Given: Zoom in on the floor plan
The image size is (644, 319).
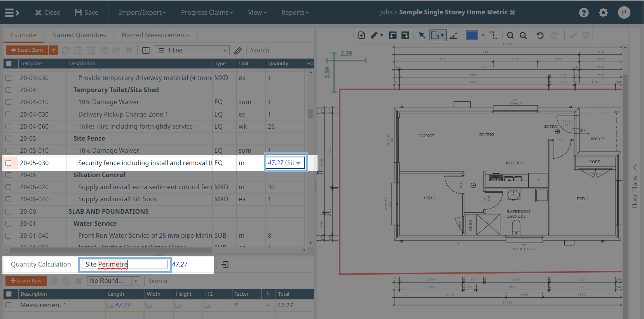Looking at the screenshot, I should (510, 35).
